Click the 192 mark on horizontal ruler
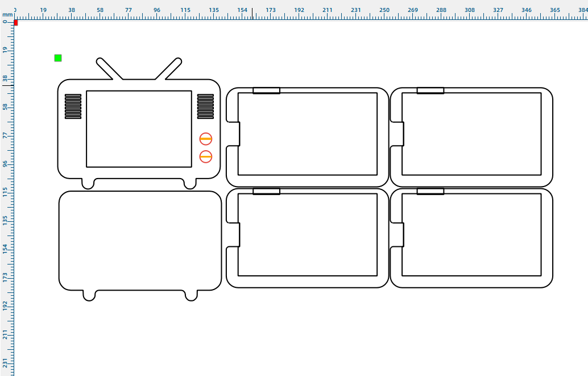This screenshot has width=588, height=376. click(x=299, y=10)
